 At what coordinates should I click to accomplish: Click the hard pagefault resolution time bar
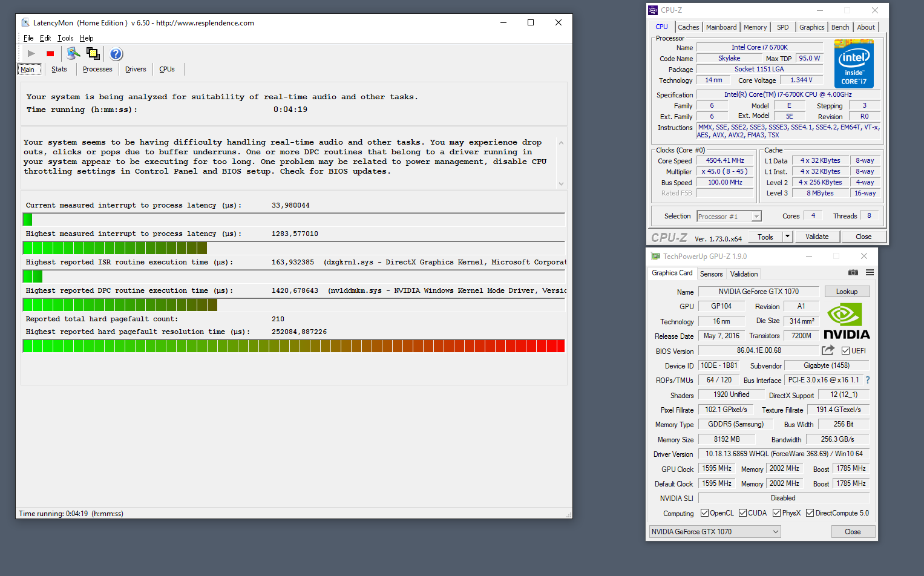click(x=293, y=345)
